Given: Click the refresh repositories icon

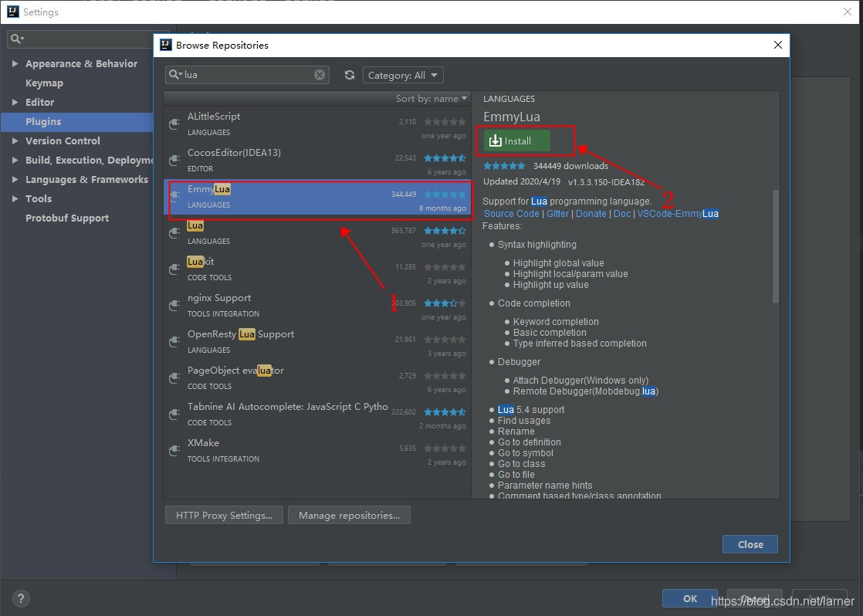Looking at the screenshot, I should (x=350, y=75).
